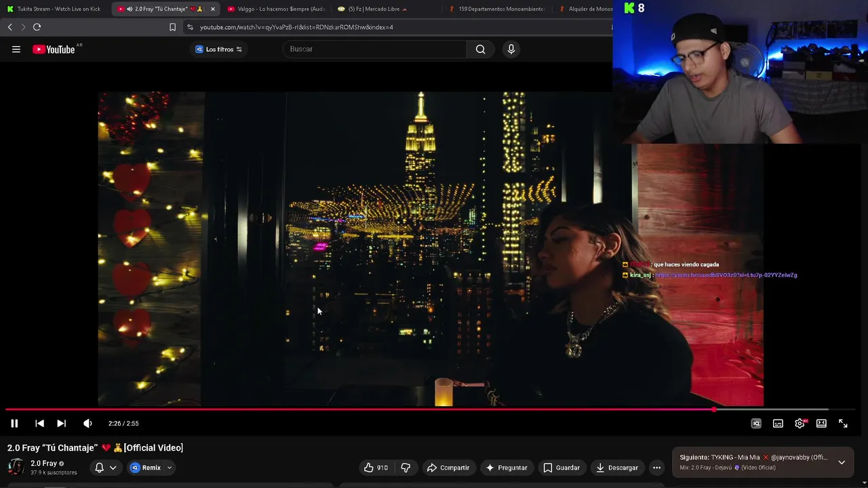Expand the Remix dropdown arrow
Image resolution: width=868 pixels, height=488 pixels.
pos(170,468)
